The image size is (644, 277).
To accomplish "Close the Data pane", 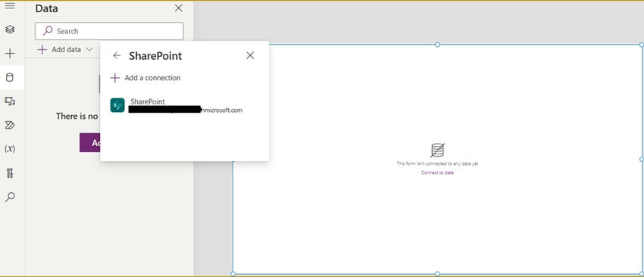I will 178,8.
